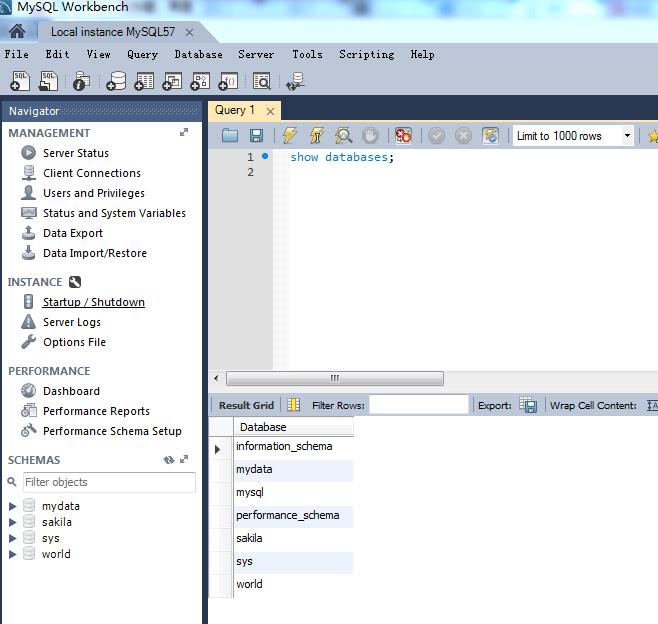Image resolution: width=658 pixels, height=624 pixels.
Task: Reconnect to DBMS toolbar icon
Action: point(295,81)
